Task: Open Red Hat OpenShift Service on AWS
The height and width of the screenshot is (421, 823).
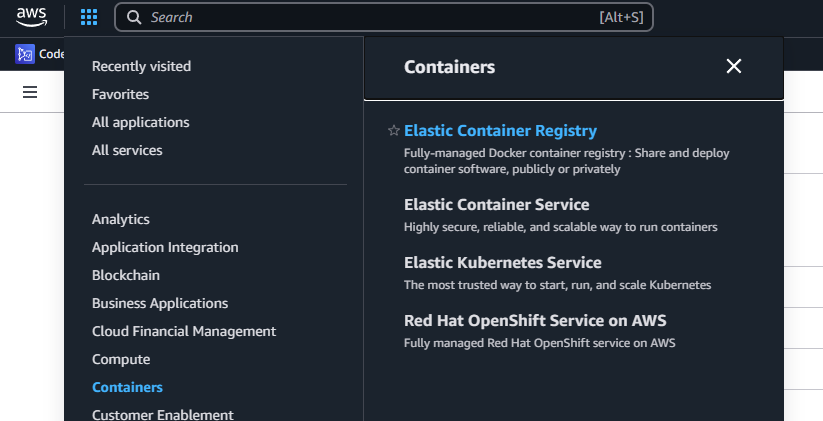Action: tap(535, 320)
